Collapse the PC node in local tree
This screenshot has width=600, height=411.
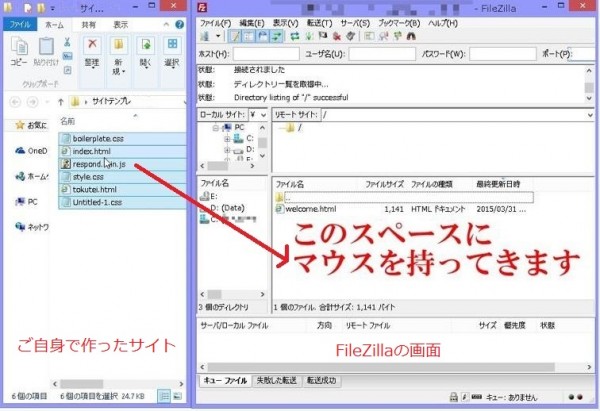click(x=215, y=127)
